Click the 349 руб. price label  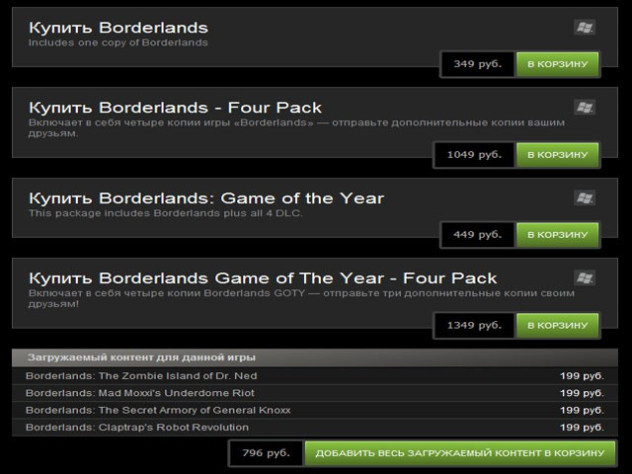[x=478, y=64]
